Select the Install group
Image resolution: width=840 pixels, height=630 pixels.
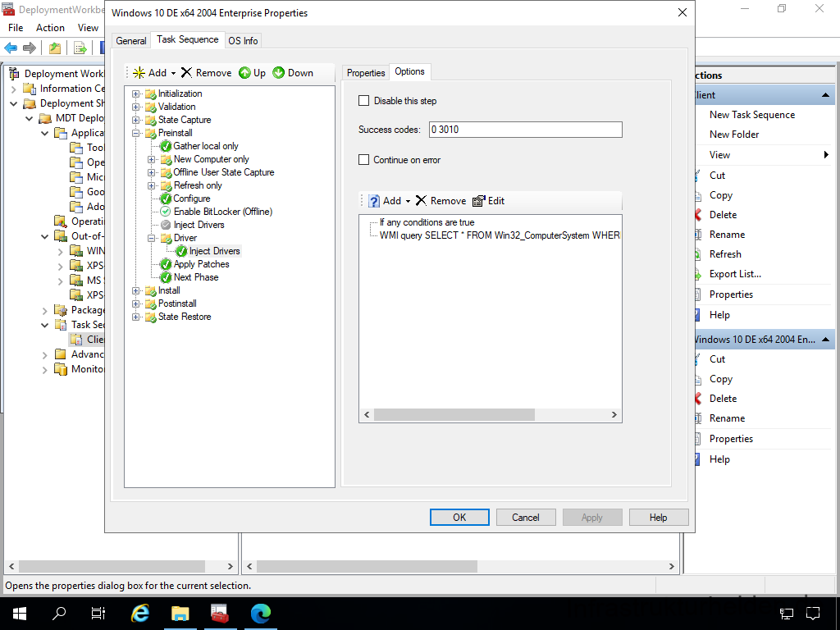point(169,290)
